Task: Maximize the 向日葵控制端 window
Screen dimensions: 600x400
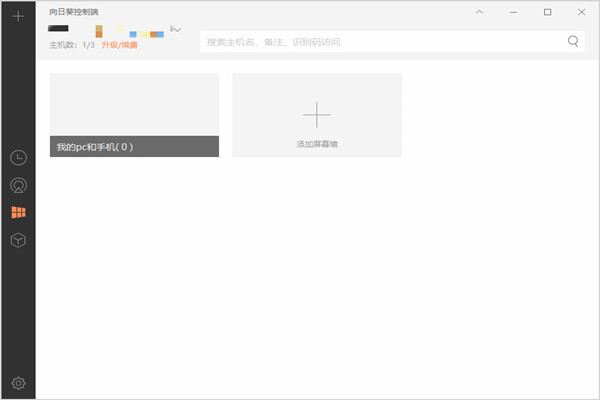Action: [x=547, y=12]
